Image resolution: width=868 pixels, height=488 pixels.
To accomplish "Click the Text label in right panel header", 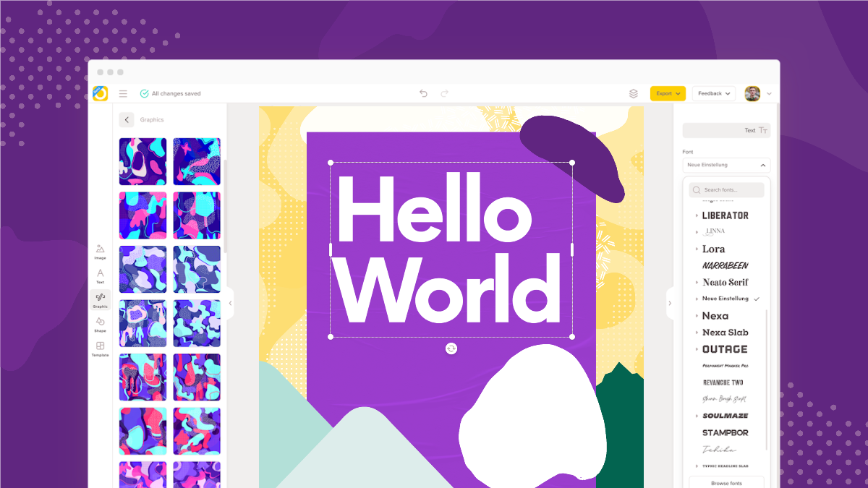I will pos(750,131).
